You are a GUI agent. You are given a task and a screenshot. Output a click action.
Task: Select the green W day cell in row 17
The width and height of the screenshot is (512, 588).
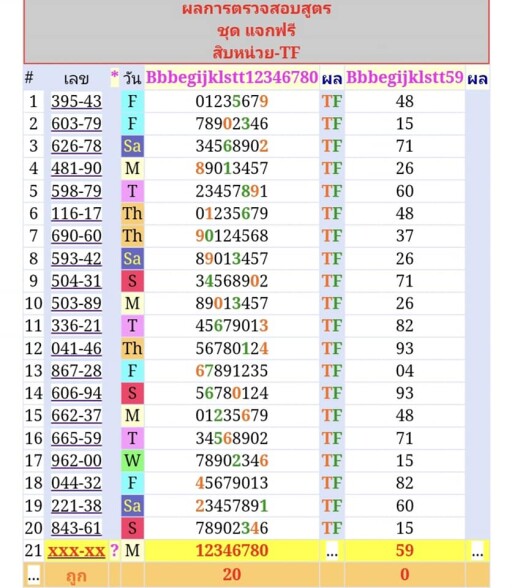click(132, 460)
